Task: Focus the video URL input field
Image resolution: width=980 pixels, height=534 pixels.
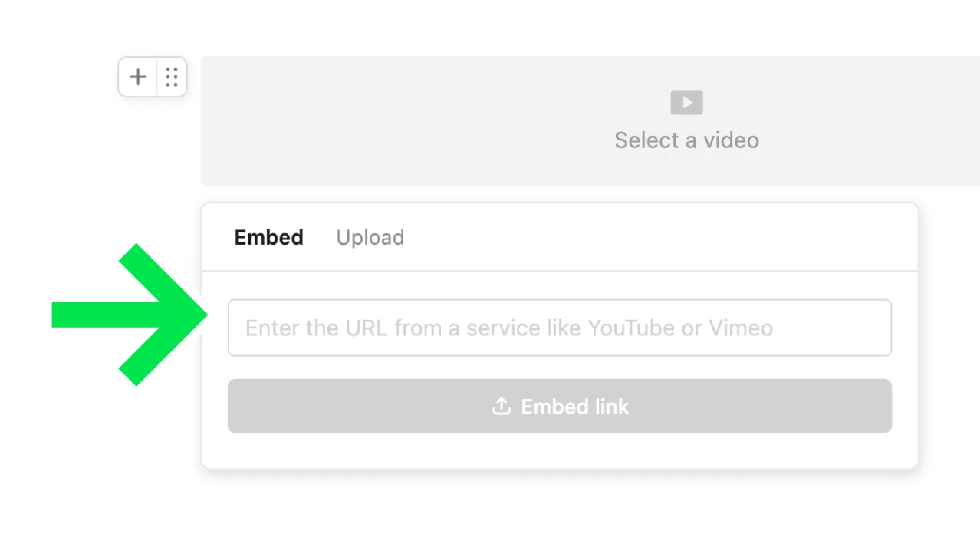Action: [559, 328]
